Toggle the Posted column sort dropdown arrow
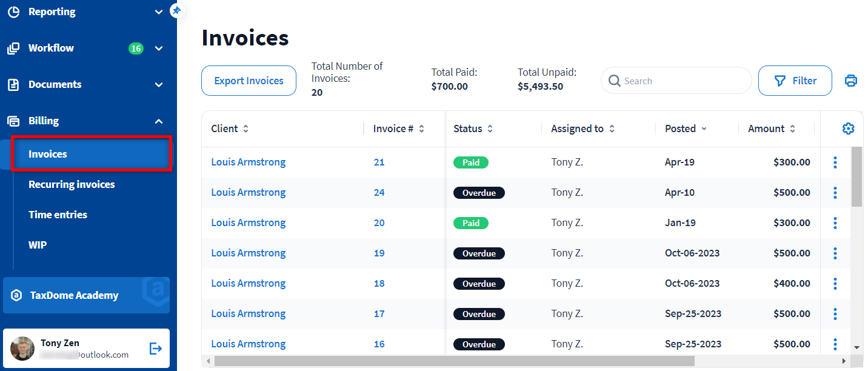 pos(704,129)
